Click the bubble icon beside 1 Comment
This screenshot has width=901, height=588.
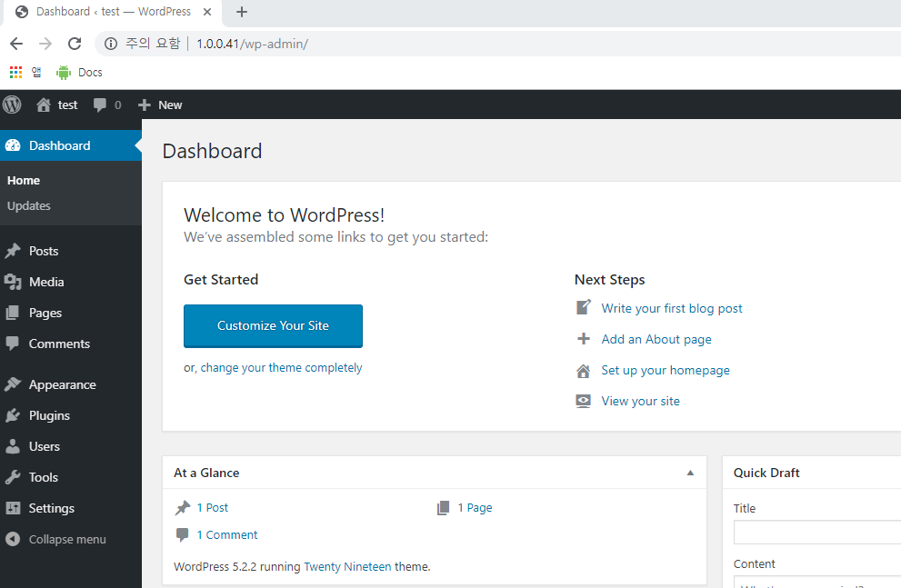tap(183, 534)
